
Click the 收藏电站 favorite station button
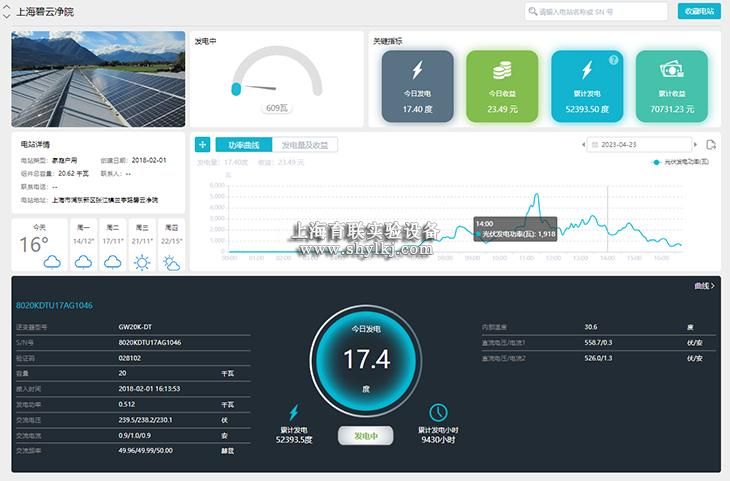698,12
